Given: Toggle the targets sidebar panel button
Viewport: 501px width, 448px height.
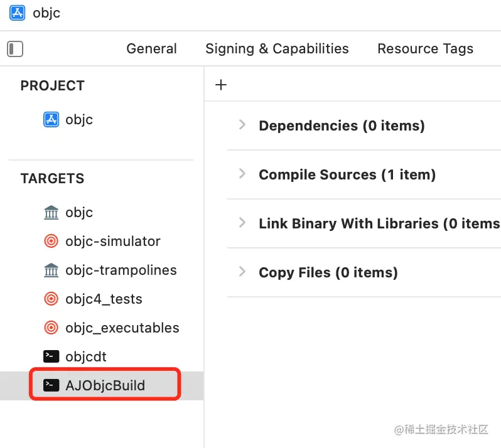Looking at the screenshot, I should pyautogui.click(x=15, y=49).
